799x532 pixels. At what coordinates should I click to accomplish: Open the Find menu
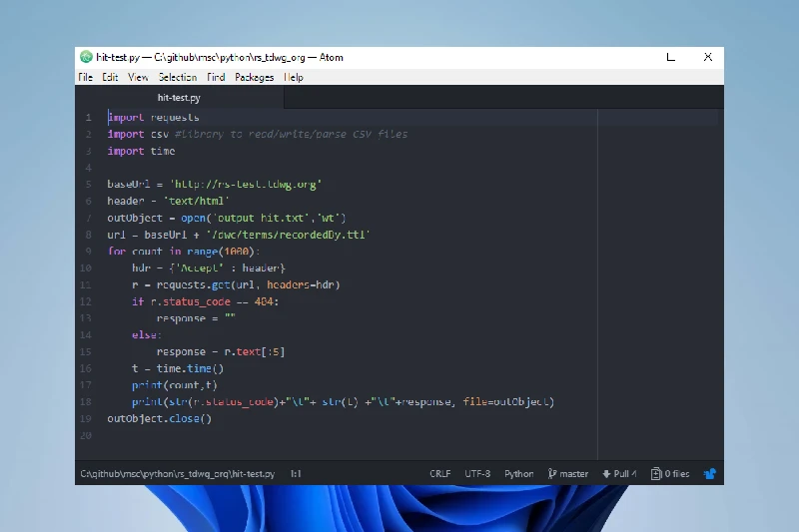[x=216, y=77]
